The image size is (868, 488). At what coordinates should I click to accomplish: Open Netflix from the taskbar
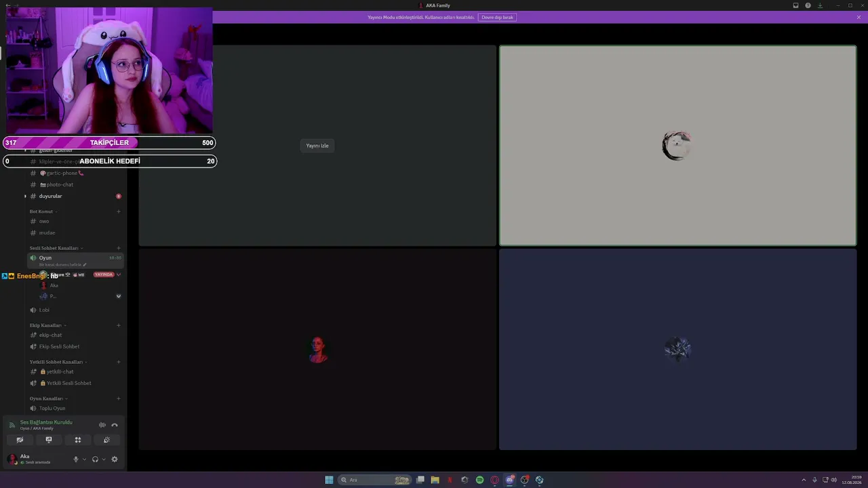pos(450,480)
